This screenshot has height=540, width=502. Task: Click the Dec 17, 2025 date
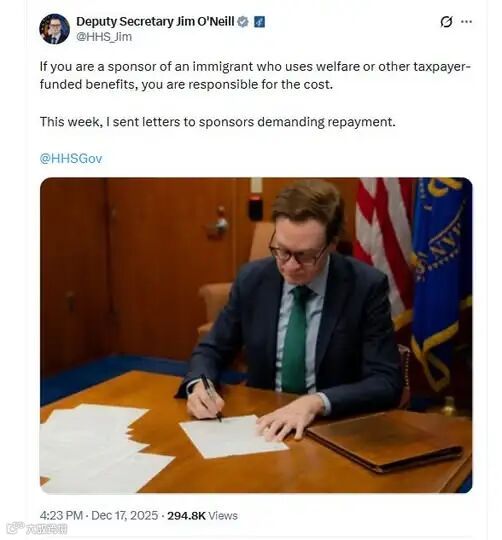click(x=125, y=516)
